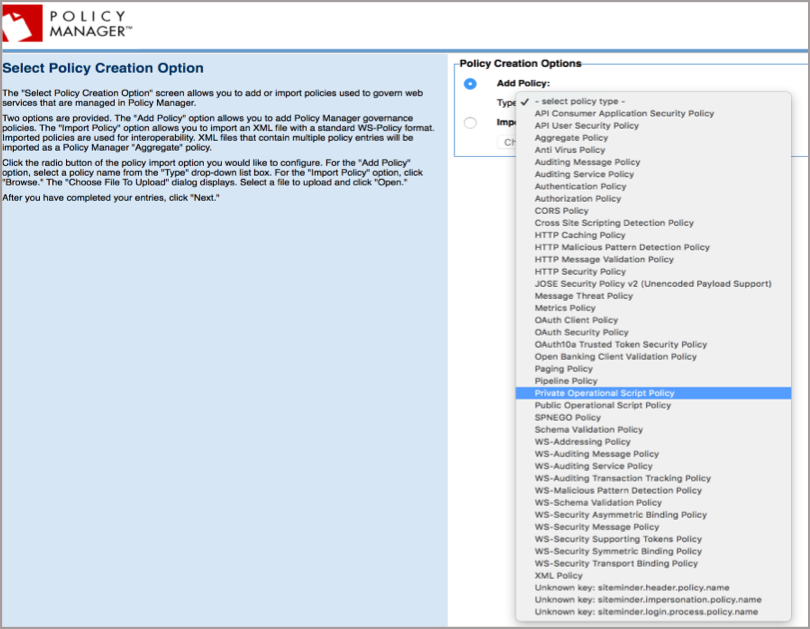Choose SPNEGO Policy option
Viewport: 810px width, 629px height.
click(567, 418)
